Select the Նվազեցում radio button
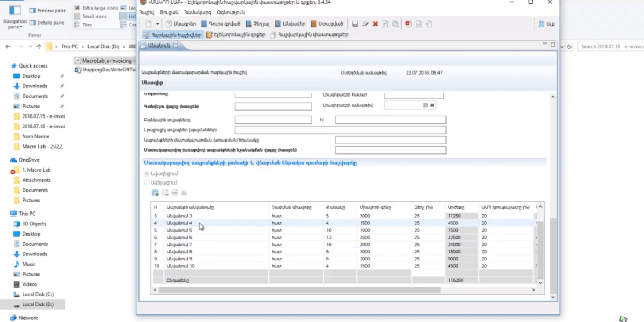Image resolution: width=644 pixels, height=322 pixels. coord(147,174)
